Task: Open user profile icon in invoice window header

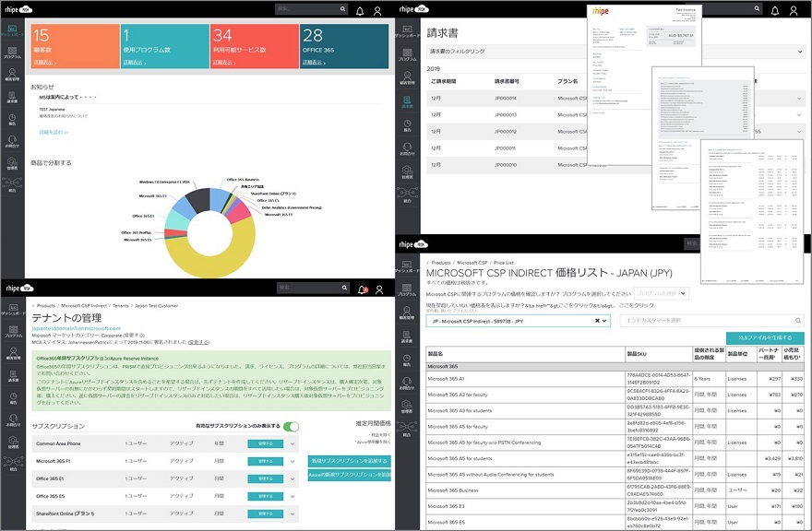Action: coord(793,10)
